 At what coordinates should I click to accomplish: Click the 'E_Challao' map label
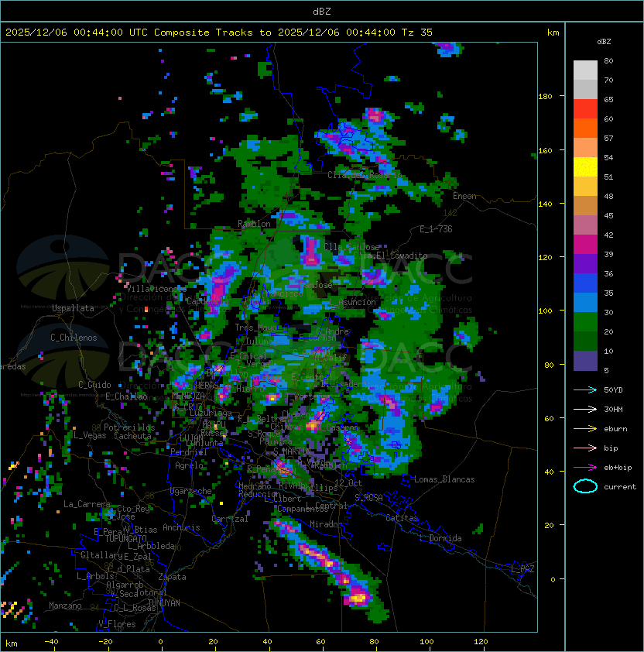126,396
